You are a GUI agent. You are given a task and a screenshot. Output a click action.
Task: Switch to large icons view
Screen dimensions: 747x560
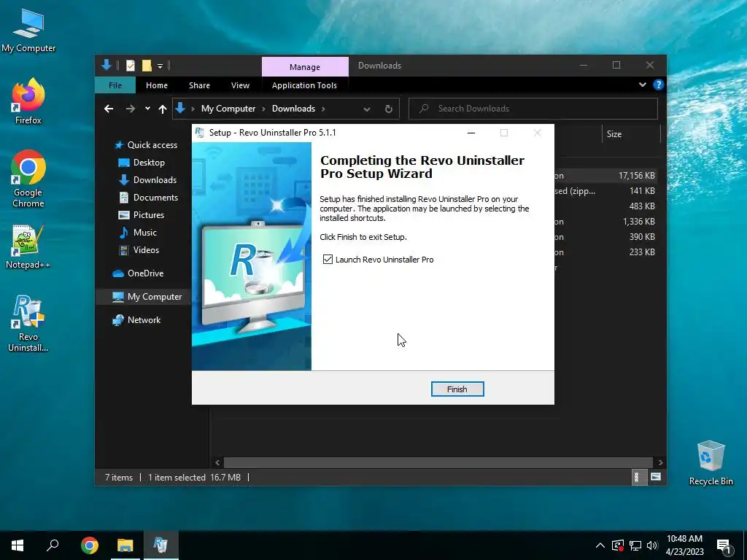656,477
